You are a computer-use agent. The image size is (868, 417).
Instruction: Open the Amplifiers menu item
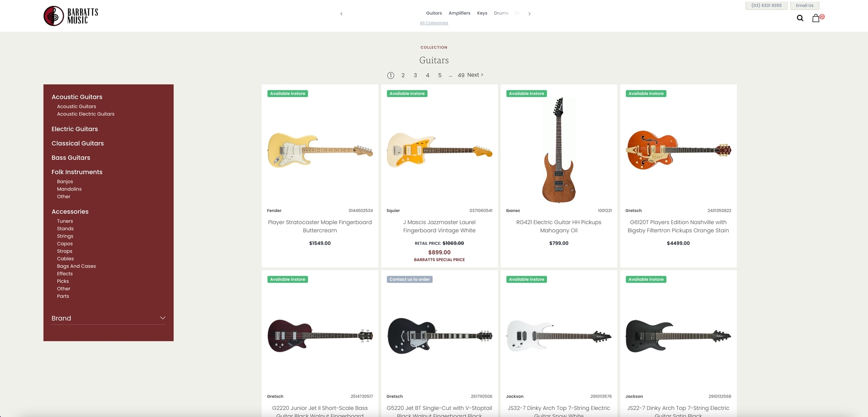[x=459, y=13]
